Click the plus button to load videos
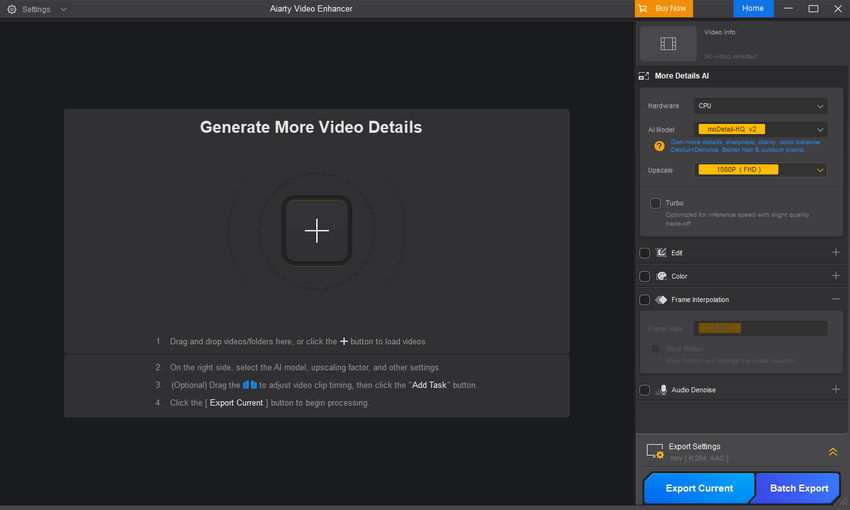 (x=316, y=231)
